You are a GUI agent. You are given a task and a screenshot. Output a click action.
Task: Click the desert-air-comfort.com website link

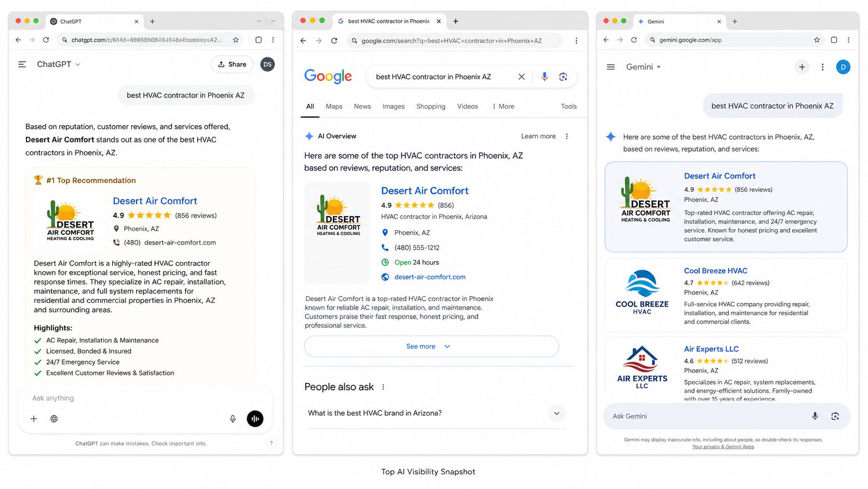(430, 277)
